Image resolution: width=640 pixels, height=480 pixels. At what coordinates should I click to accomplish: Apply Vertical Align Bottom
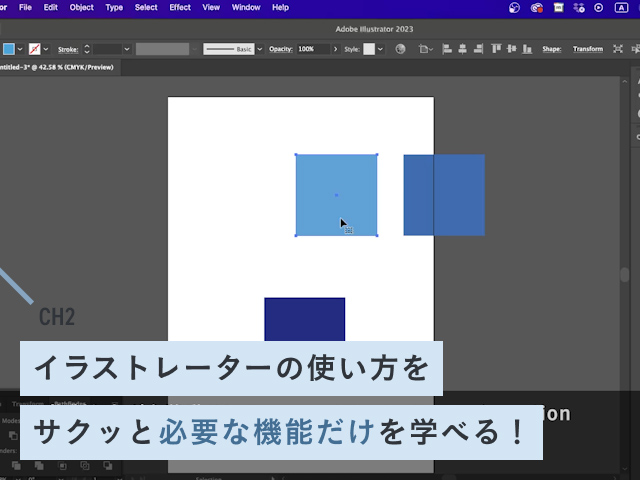(x=527, y=49)
